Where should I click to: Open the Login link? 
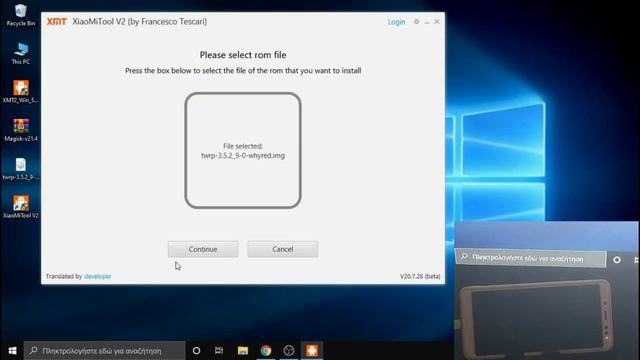click(x=396, y=22)
